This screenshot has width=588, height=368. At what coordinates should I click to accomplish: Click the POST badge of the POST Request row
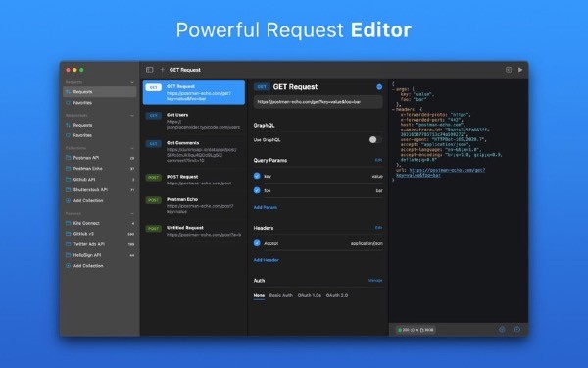click(x=154, y=178)
